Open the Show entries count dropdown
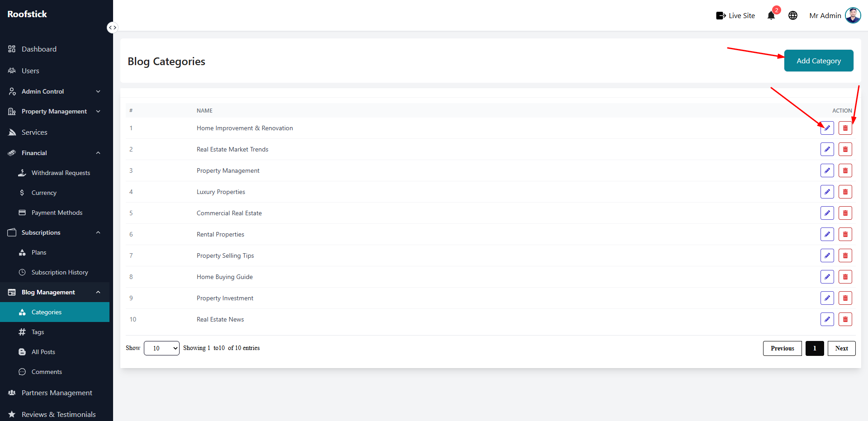Screen dimensions: 868x421 click(161, 348)
